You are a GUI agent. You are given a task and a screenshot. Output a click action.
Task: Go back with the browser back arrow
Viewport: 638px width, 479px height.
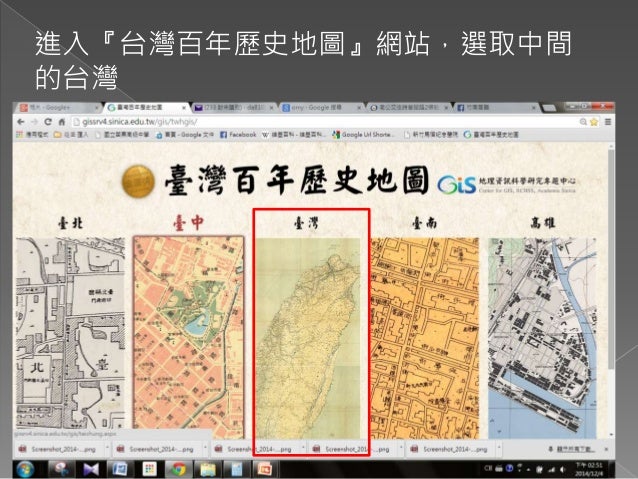[x=21, y=121]
